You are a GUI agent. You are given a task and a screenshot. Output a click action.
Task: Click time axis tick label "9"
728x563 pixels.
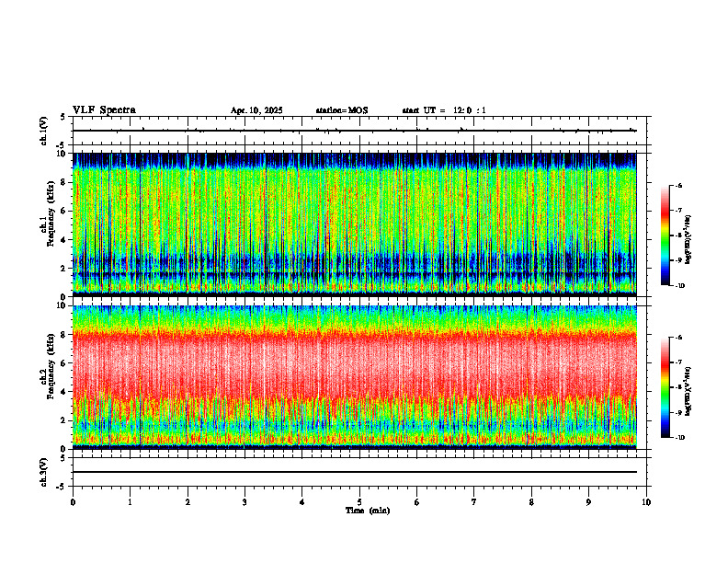pos(588,502)
